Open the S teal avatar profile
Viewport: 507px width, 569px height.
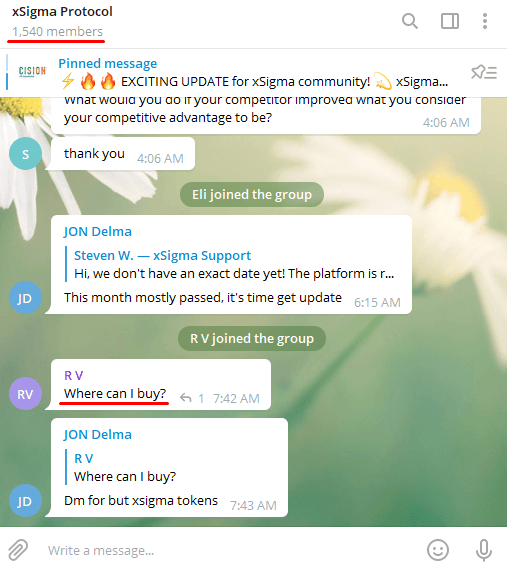click(x=25, y=154)
